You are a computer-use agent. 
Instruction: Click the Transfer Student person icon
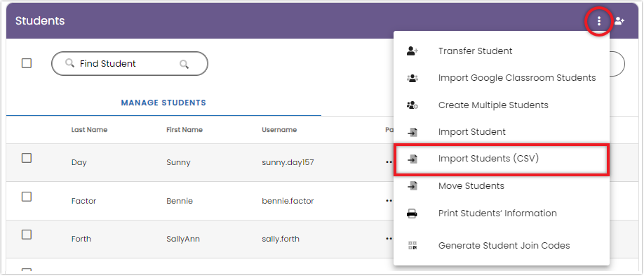pos(412,51)
